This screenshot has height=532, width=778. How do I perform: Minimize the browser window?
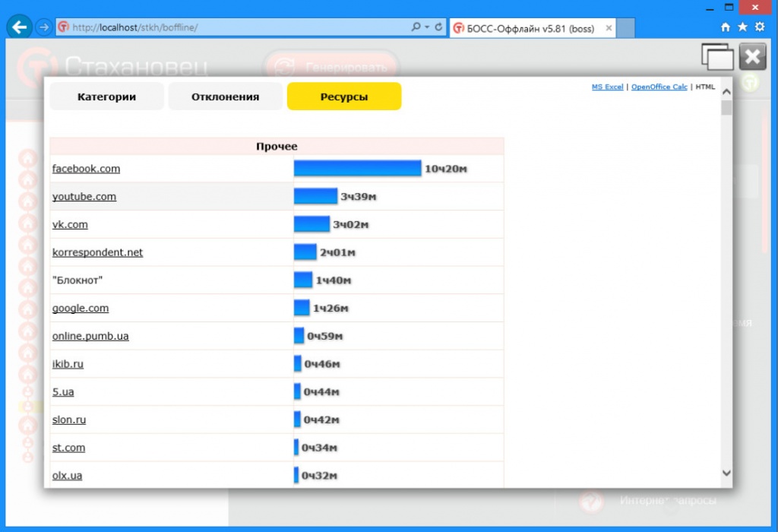710,8
